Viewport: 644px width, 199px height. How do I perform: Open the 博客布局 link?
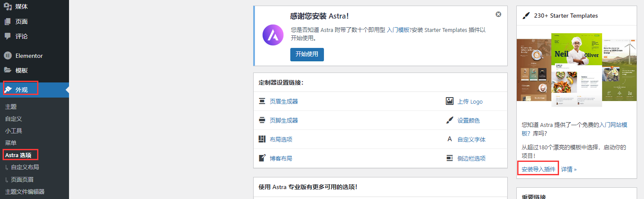tap(281, 158)
